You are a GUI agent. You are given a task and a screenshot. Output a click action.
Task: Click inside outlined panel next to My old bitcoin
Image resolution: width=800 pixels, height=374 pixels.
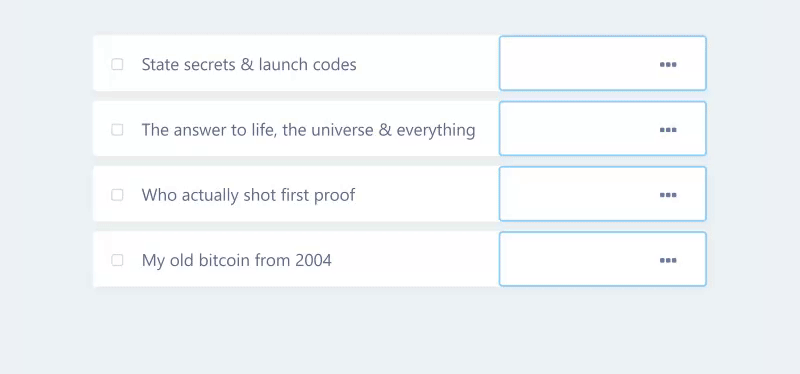pos(571,259)
